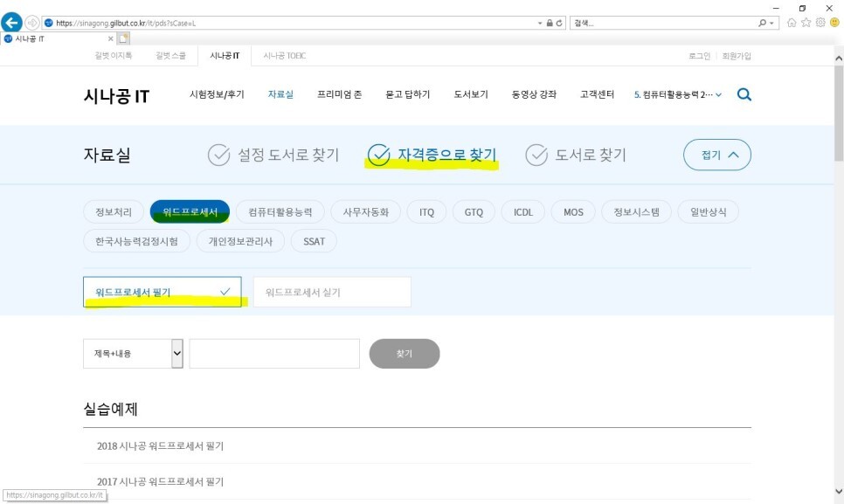The height and width of the screenshot is (504, 844).
Task: Expand the 5. 컴퓨터활용능력 book dropdown
Action: click(x=678, y=94)
